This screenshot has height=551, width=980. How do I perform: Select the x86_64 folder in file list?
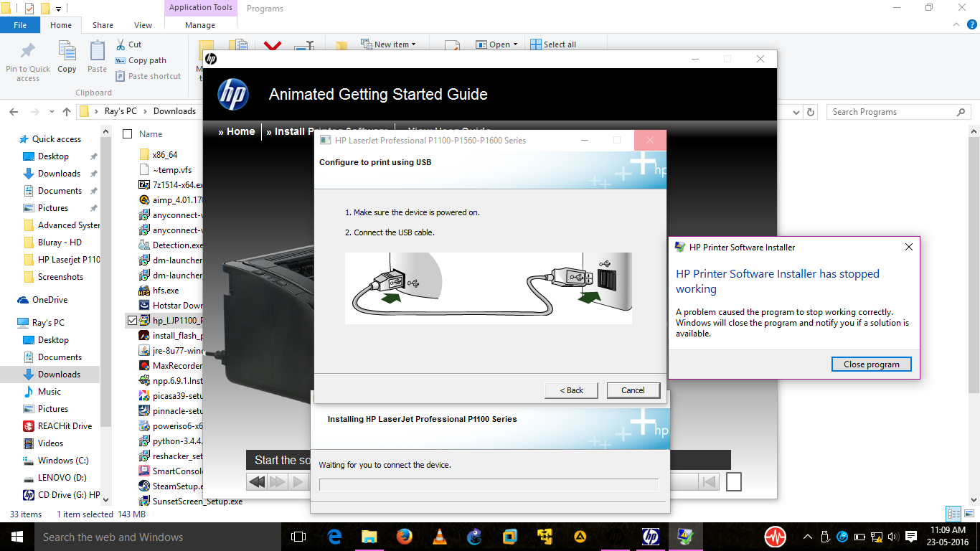pos(164,154)
